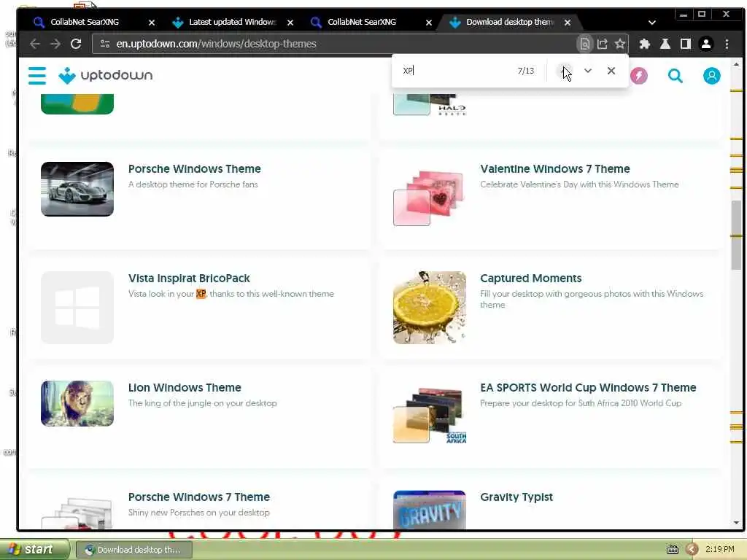Click the Uptodown logo
Image resolution: width=747 pixels, height=560 pixels.
click(105, 75)
